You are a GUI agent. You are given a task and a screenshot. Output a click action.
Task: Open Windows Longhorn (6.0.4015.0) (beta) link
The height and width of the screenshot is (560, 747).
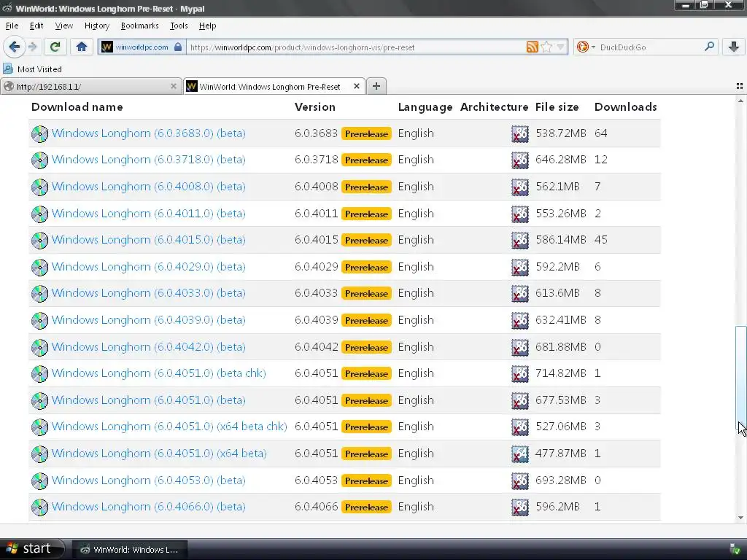(x=149, y=240)
